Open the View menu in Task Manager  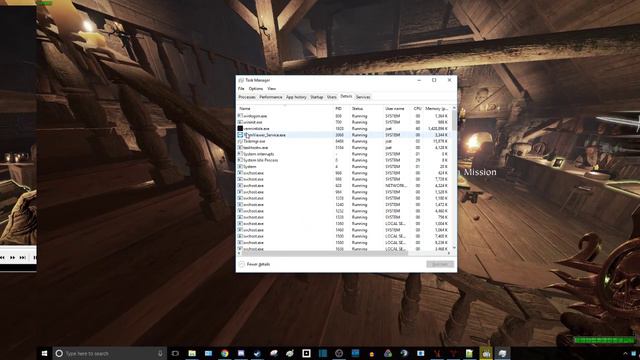[x=271, y=89]
